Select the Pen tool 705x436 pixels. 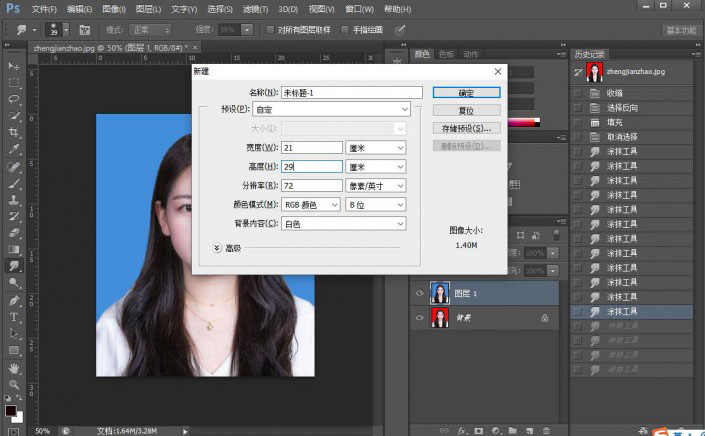15,300
